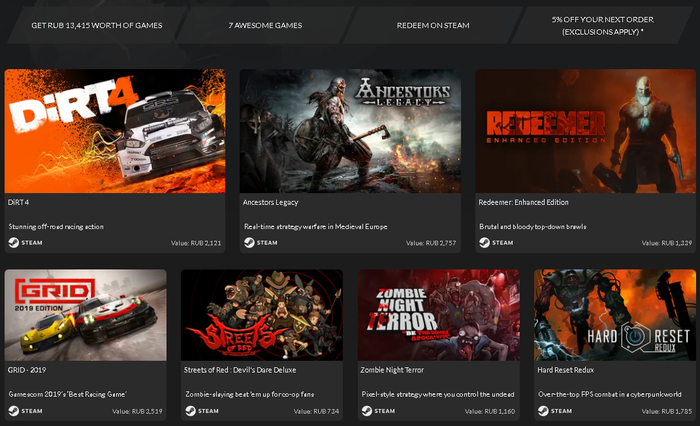Screen dimensions: 700x426
Task: Click the Steam icon on GRID - 2019 card
Action: 13,411
